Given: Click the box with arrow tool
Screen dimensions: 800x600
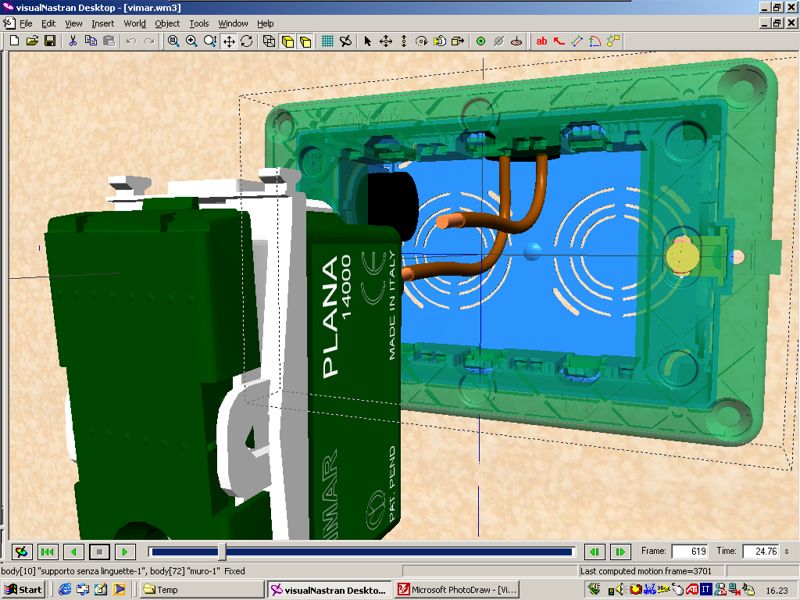Looking at the screenshot, I should (458, 41).
